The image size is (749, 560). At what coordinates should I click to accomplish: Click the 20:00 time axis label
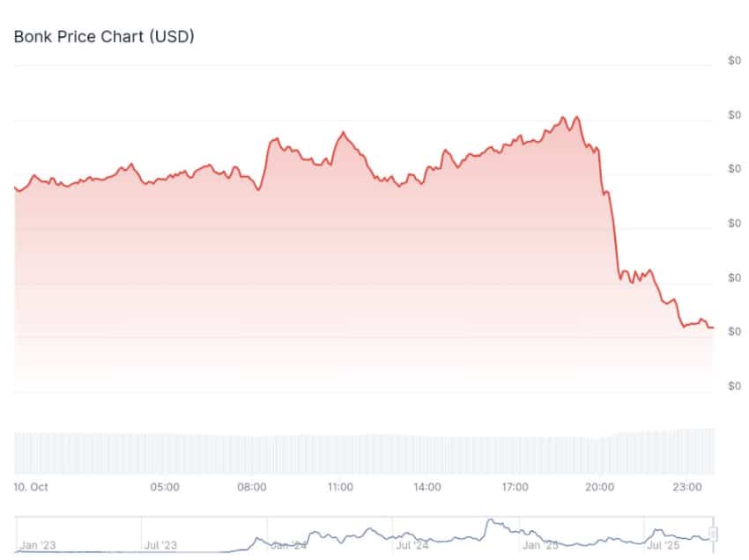(601, 486)
